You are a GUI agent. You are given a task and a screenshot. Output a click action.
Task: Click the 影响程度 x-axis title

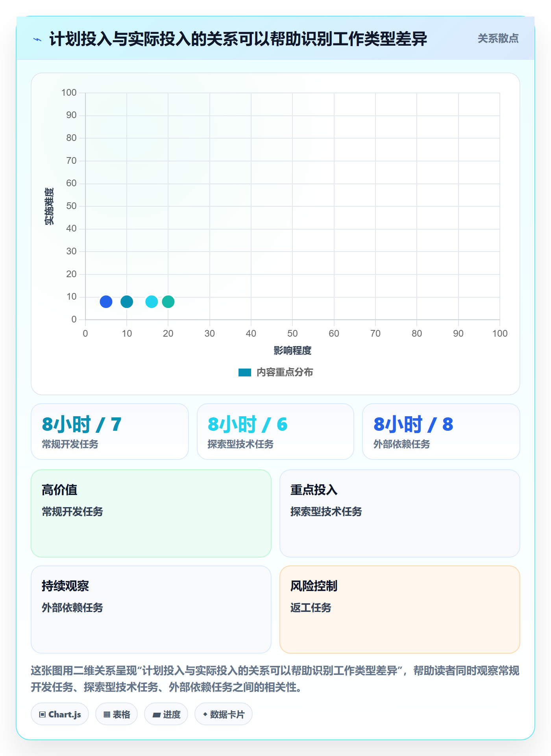coord(292,350)
